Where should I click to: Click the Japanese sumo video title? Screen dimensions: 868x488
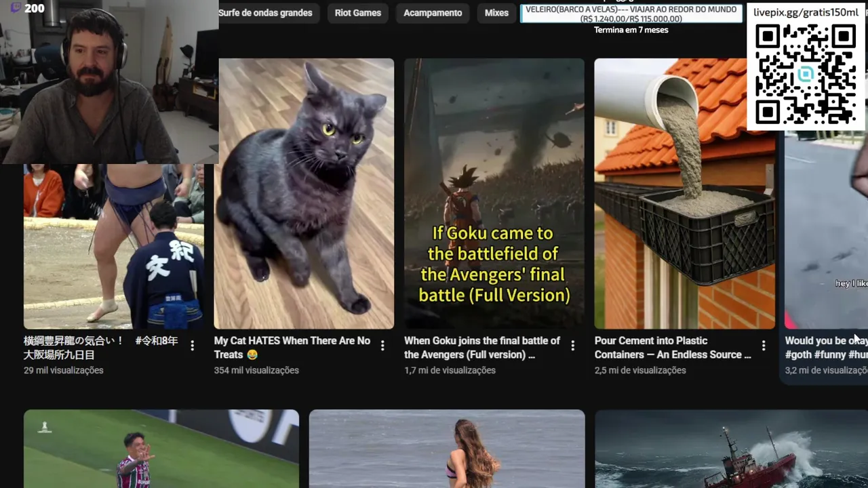(101, 348)
